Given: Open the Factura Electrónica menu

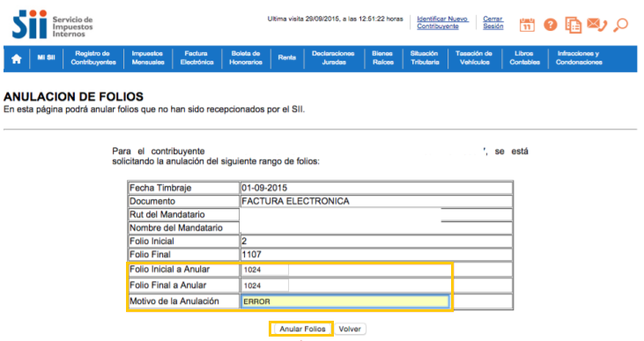Looking at the screenshot, I should (x=196, y=58).
